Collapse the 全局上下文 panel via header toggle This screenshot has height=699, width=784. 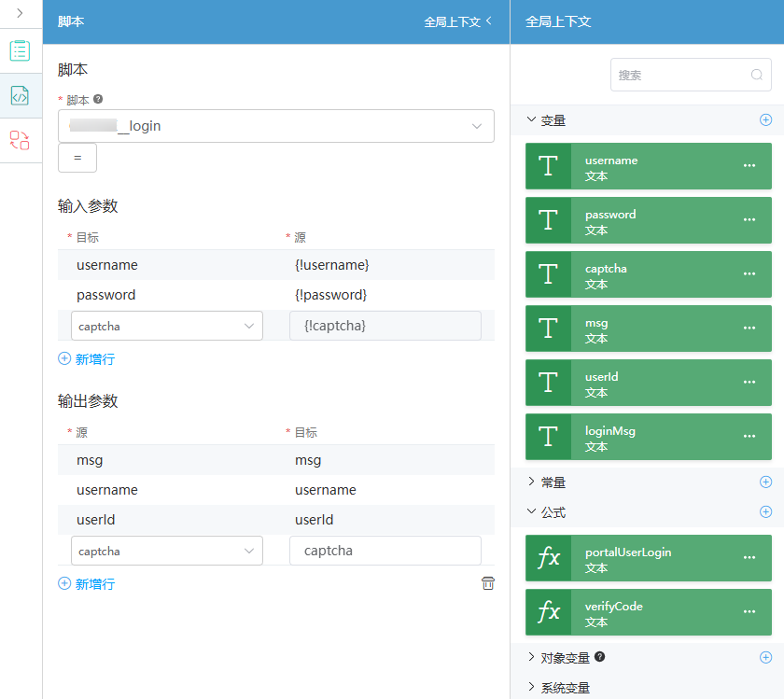[x=458, y=21]
